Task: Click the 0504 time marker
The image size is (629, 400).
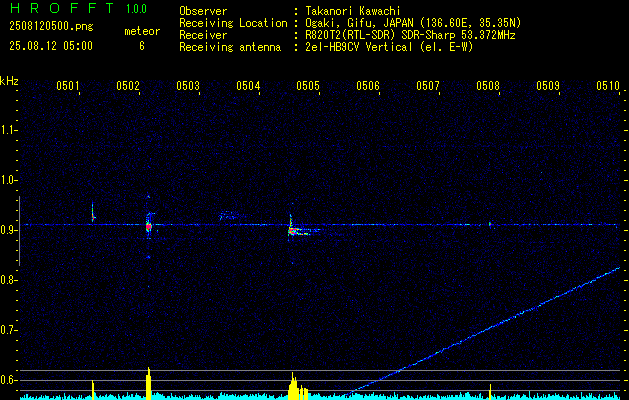Action: point(248,85)
